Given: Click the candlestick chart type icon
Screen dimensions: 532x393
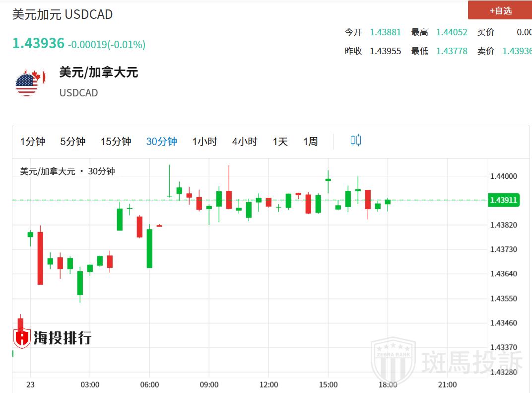Looking at the screenshot, I should point(356,141).
